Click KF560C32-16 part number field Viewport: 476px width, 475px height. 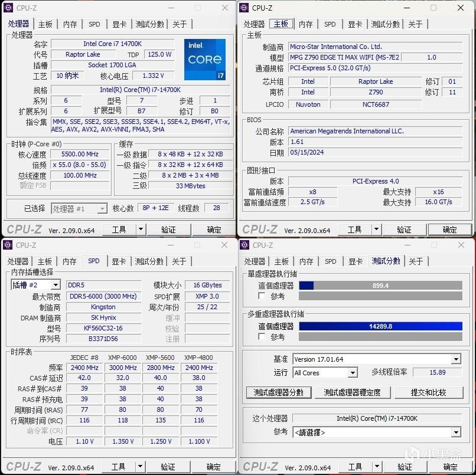pyautogui.click(x=103, y=328)
